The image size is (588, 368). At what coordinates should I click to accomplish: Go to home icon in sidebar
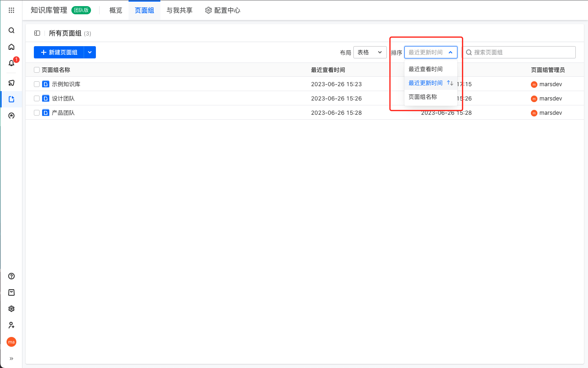(11, 47)
